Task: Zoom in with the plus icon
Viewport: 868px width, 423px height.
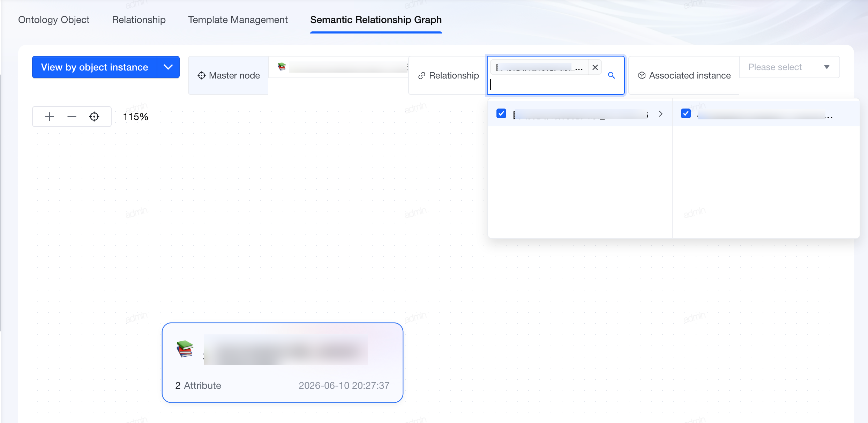Action: coord(50,117)
